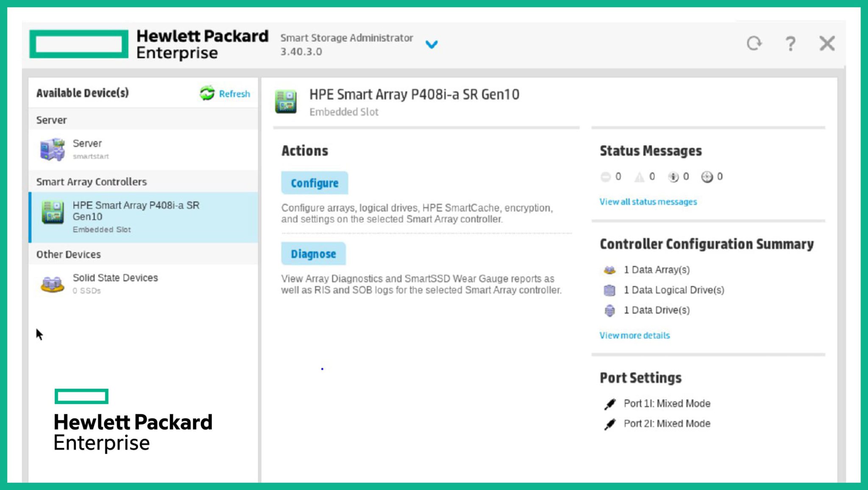Click the informational status count icon
Image resolution: width=868 pixels, height=490 pixels.
[x=673, y=177]
